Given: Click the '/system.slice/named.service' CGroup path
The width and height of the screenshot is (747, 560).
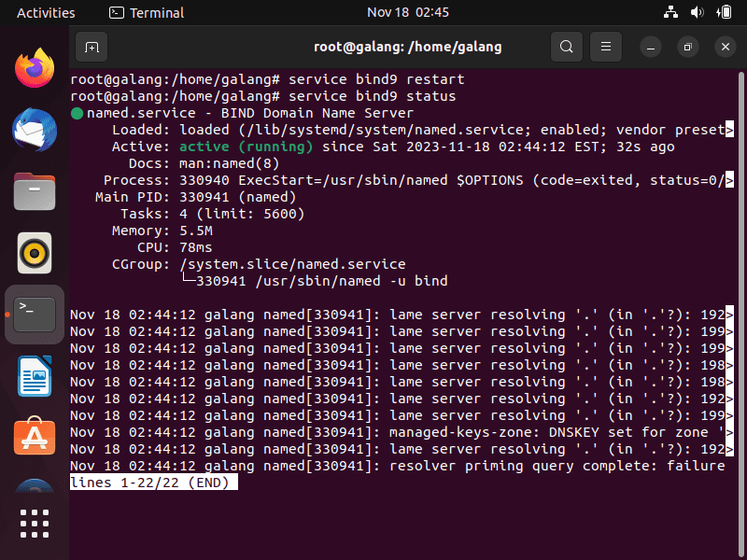Looking at the screenshot, I should [292, 264].
